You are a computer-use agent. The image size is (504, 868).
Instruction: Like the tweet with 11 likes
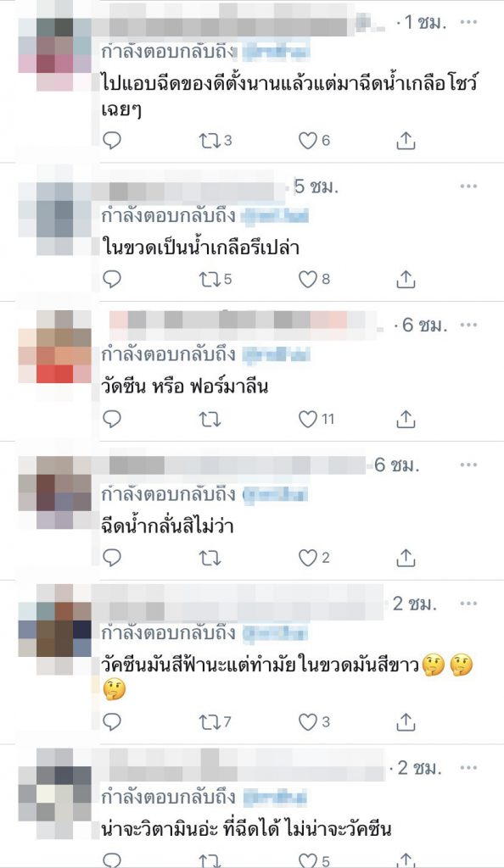(308, 419)
